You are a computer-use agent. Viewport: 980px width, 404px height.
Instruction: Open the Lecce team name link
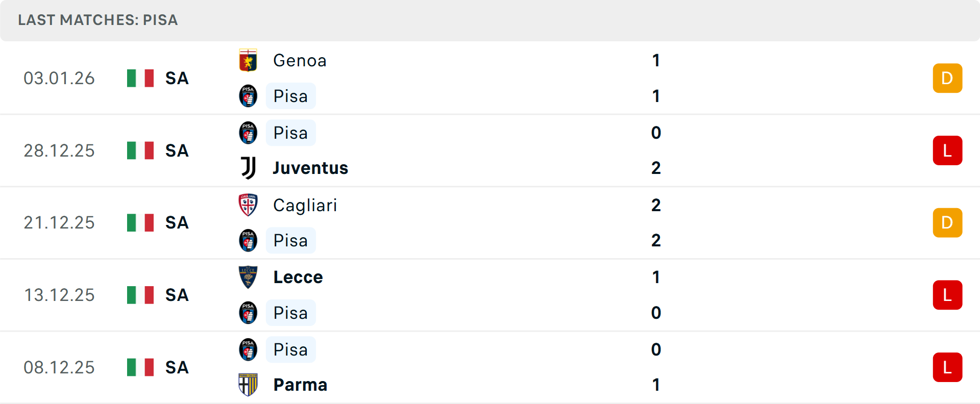pos(298,277)
